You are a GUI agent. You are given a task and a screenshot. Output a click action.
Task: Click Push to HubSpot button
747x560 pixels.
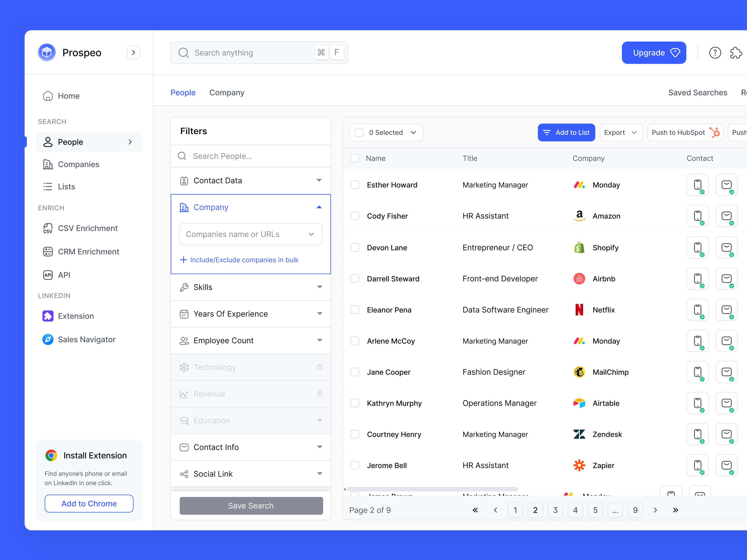tap(685, 132)
